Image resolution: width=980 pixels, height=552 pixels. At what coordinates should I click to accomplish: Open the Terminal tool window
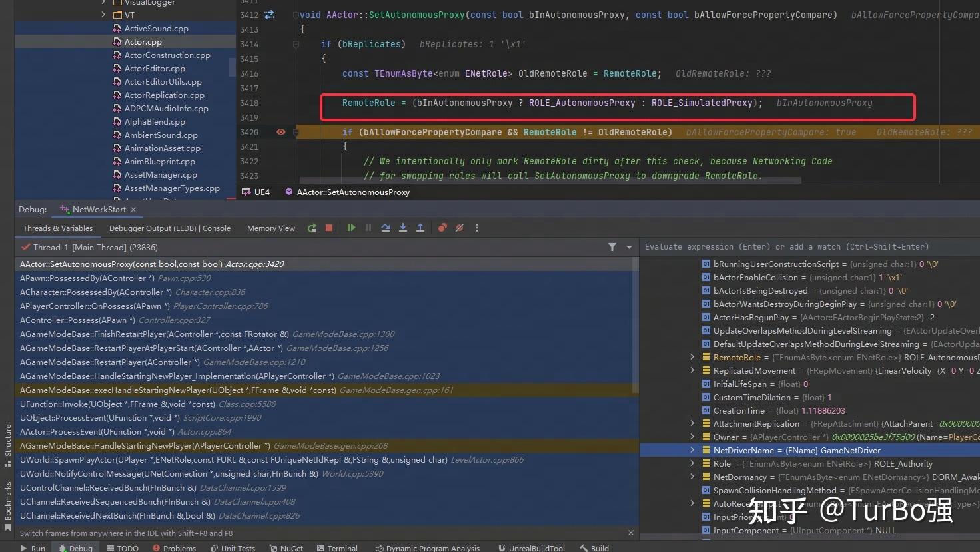337,548
